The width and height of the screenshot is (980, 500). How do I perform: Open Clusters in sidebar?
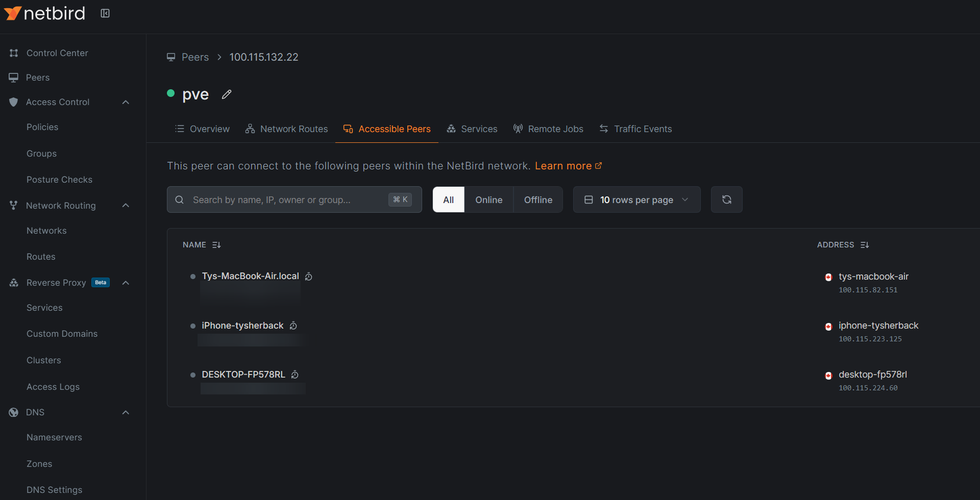tap(43, 360)
